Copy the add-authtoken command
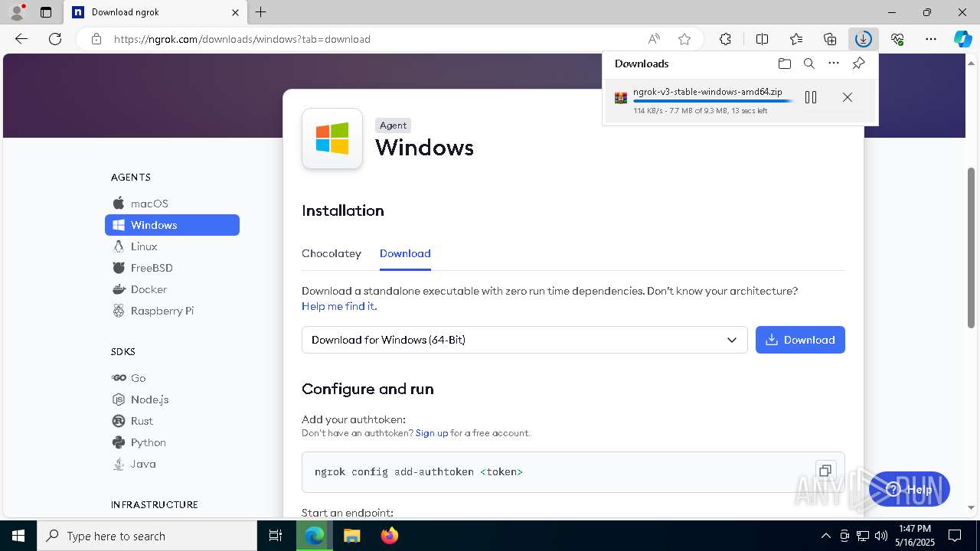The width and height of the screenshot is (980, 551). pyautogui.click(x=825, y=471)
